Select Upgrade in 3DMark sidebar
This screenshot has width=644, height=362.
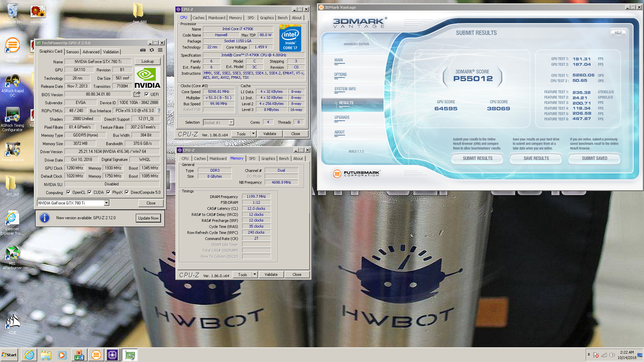point(342,117)
